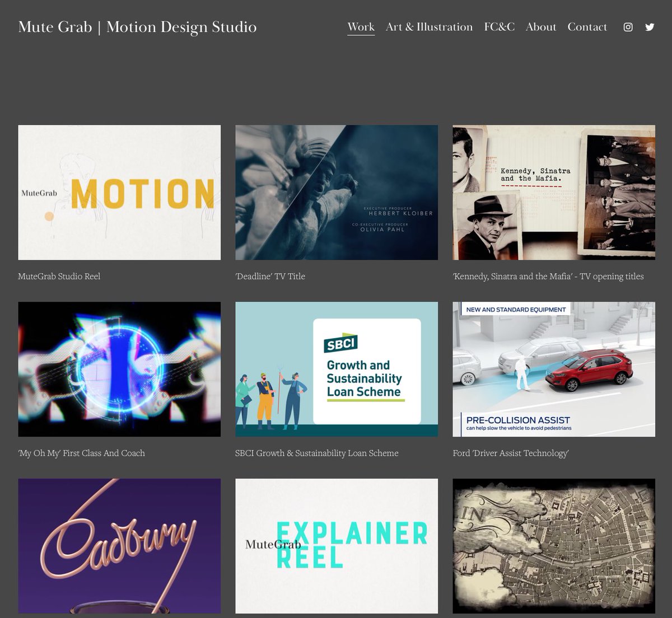Click the 'My Oh My' First Class caption
The width and height of the screenshot is (672, 618).
[x=81, y=453]
